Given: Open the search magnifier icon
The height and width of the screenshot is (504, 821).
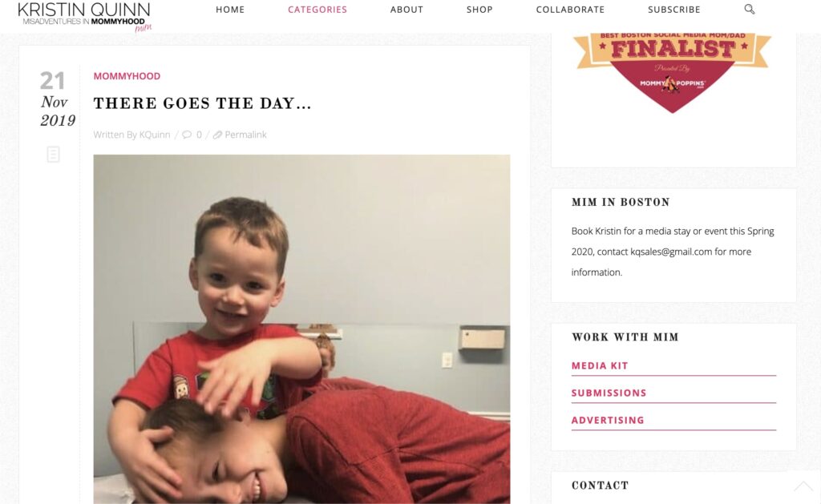Looking at the screenshot, I should tap(750, 10).
